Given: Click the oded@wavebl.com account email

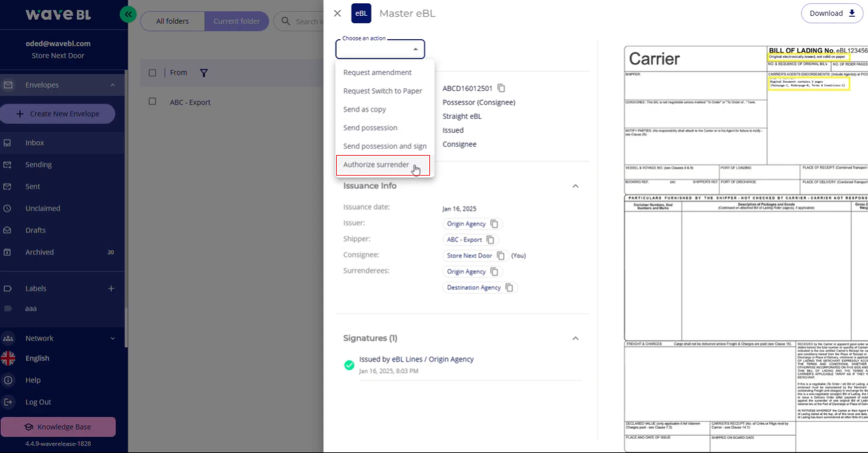Looking at the screenshot, I should (x=58, y=44).
